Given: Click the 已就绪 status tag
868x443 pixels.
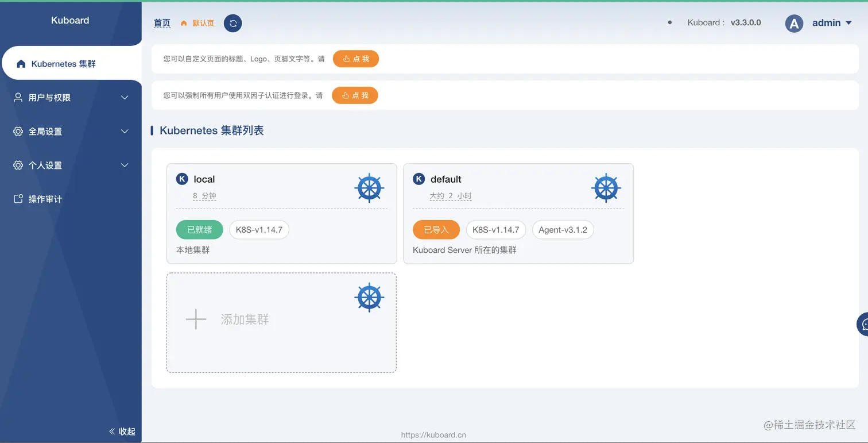Looking at the screenshot, I should coord(200,230).
